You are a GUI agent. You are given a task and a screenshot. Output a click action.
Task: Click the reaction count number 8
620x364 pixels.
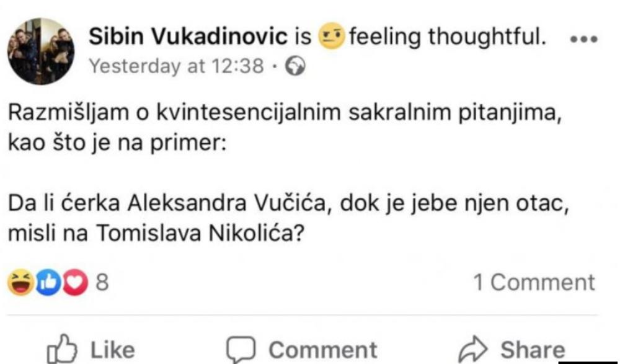coord(102,283)
